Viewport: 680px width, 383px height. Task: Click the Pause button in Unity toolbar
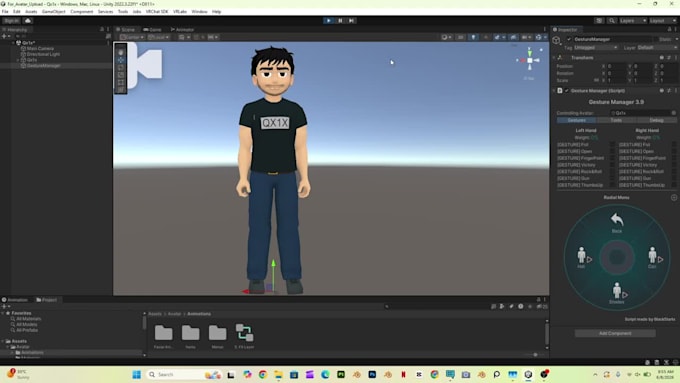tap(340, 20)
